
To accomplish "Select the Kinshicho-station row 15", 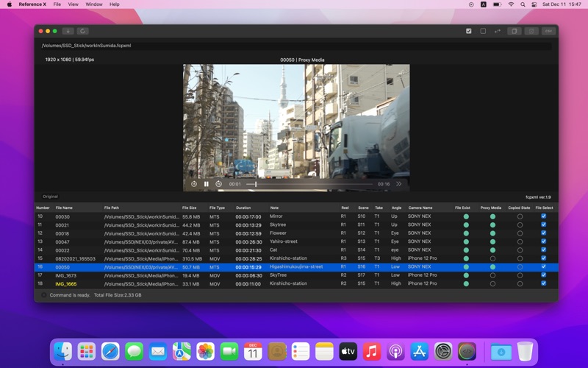I will (x=287, y=258).
